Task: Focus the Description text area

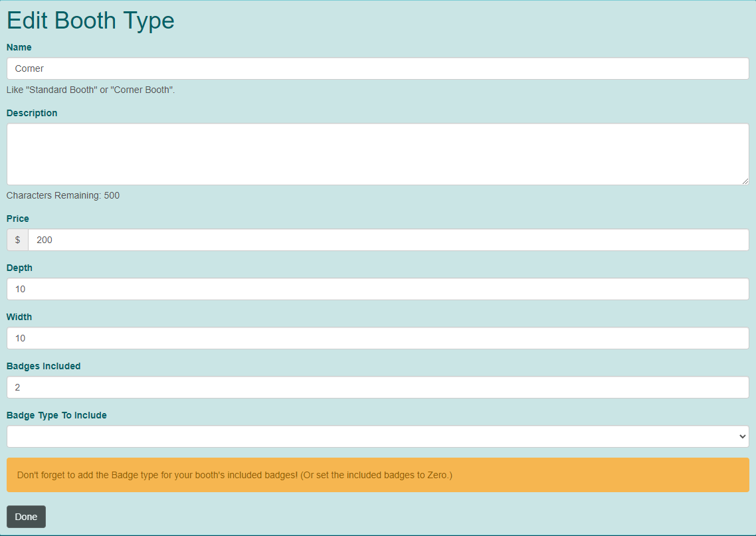Action: click(377, 154)
